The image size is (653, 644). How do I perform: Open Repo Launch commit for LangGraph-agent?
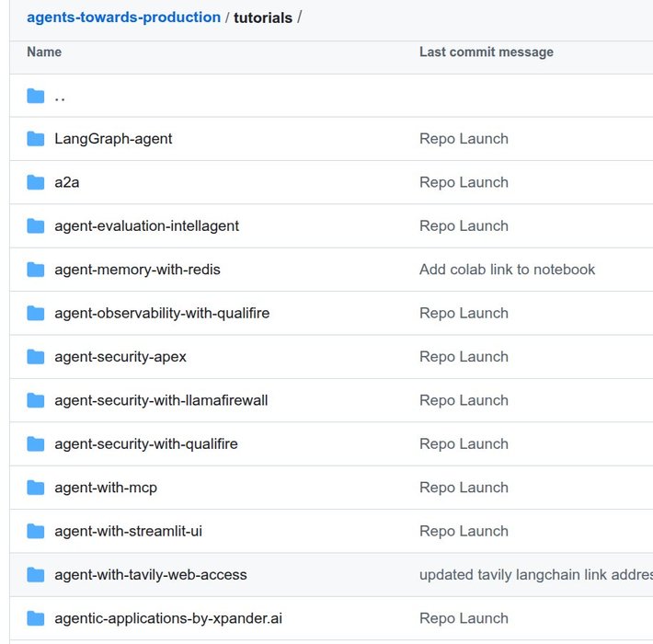464,139
